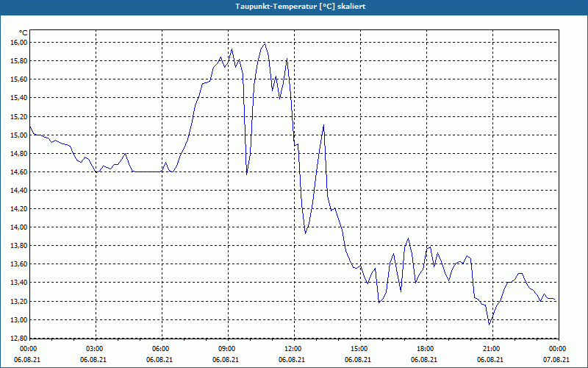The width and height of the screenshot is (588, 368).
Task: Select the 15,20 y-axis value
Action: coord(21,116)
